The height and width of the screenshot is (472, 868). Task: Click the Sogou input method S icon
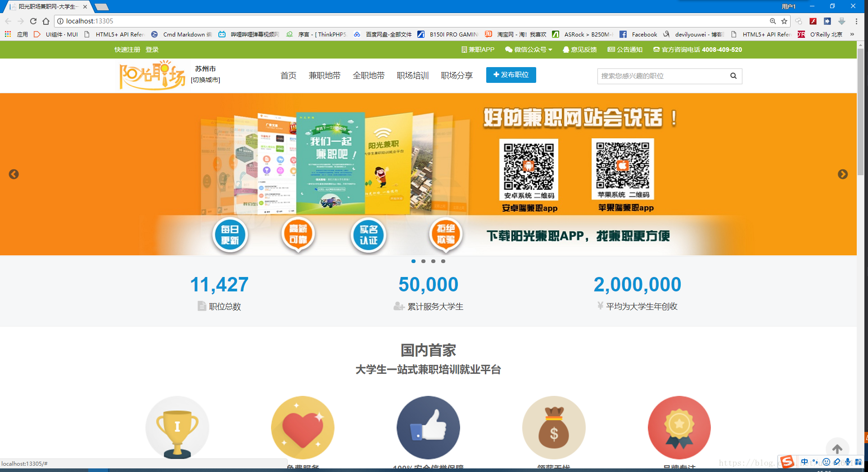(787, 461)
